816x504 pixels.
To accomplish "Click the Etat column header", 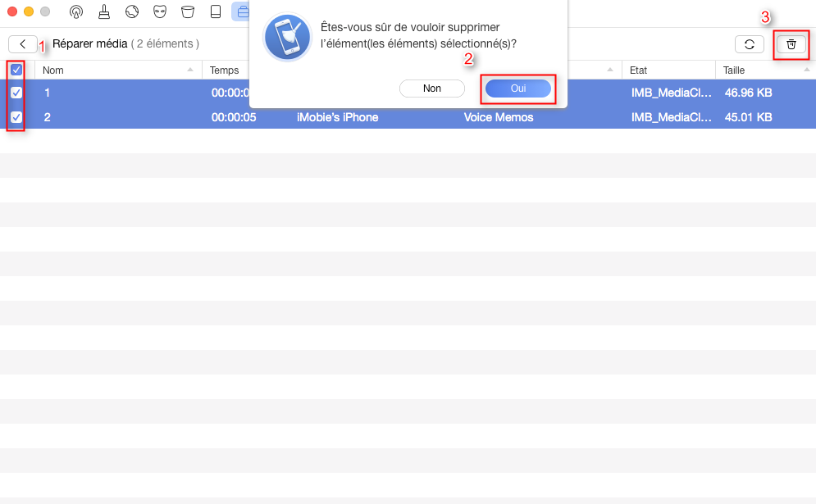I will (639, 70).
